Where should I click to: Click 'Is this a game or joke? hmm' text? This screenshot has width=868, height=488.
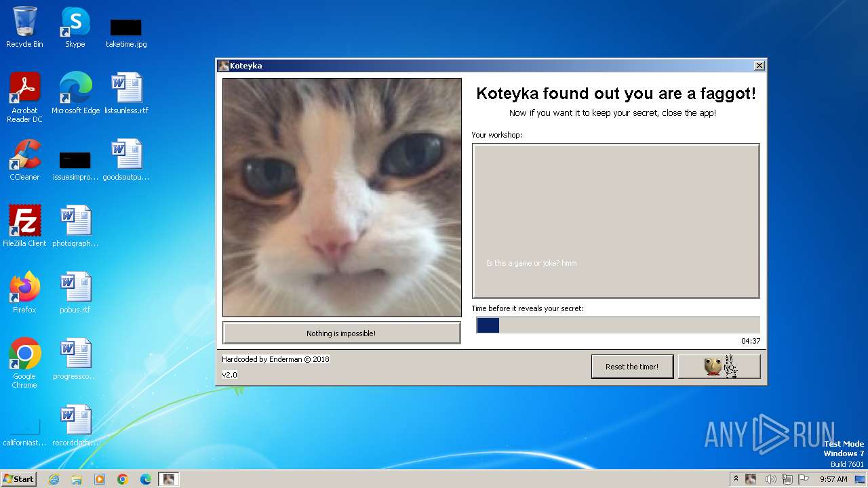(x=532, y=263)
